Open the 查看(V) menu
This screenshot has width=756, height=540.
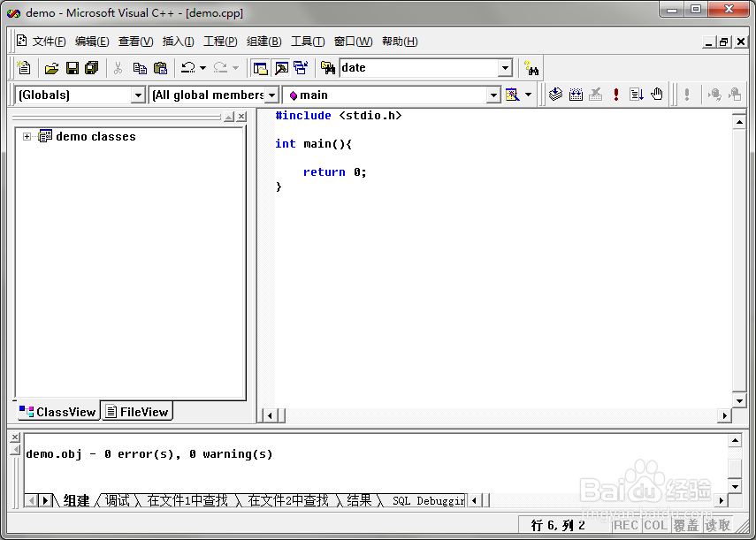[135, 42]
